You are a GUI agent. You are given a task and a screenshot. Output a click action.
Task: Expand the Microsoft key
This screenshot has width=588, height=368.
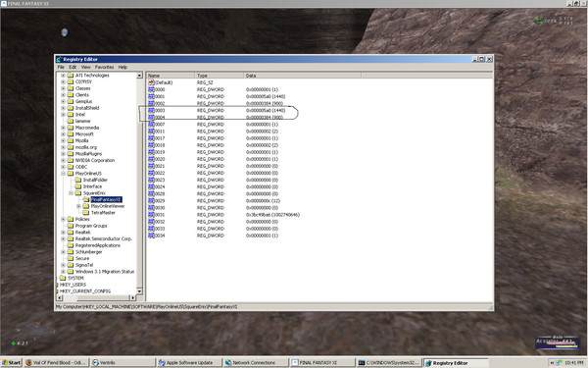(x=63, y=134)
